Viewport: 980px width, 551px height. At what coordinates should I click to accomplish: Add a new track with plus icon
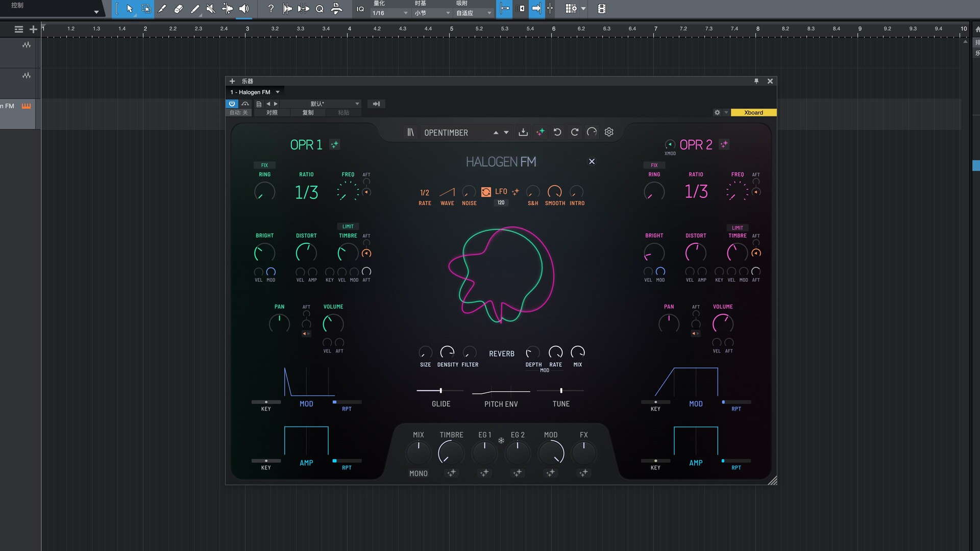[x=33, y=30]
